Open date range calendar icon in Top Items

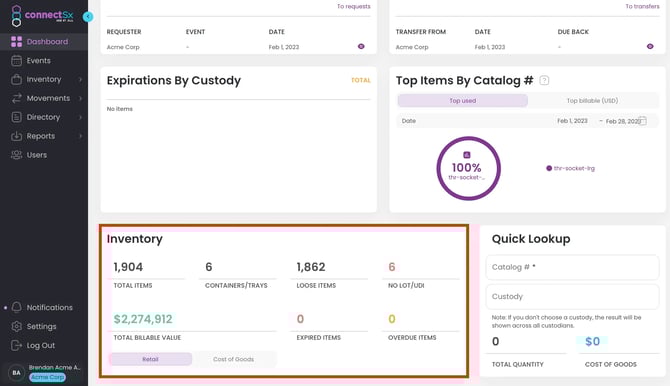coord(642,121)
